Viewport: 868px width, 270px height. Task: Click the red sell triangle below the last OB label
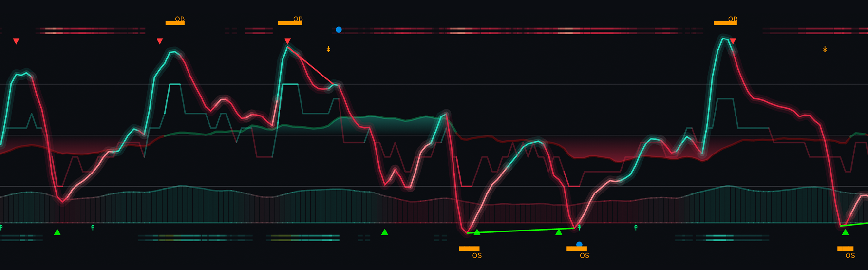tap(733, 41)
